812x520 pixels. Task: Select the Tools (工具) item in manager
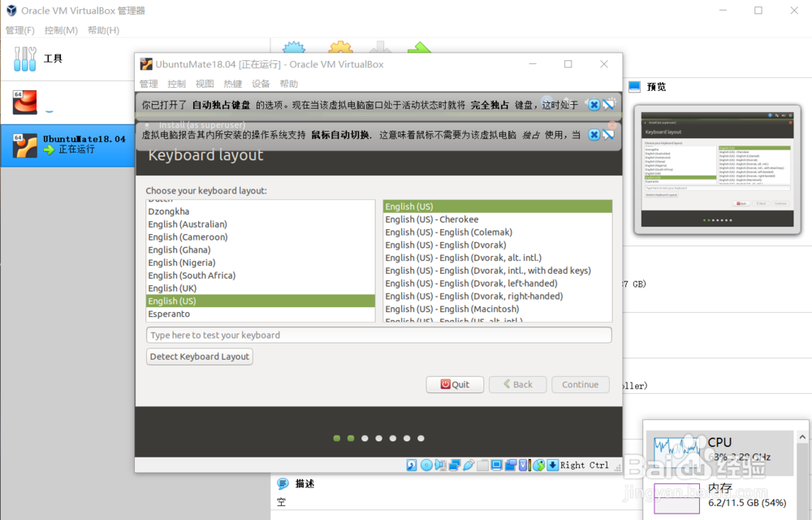click(x=67, y=58)
